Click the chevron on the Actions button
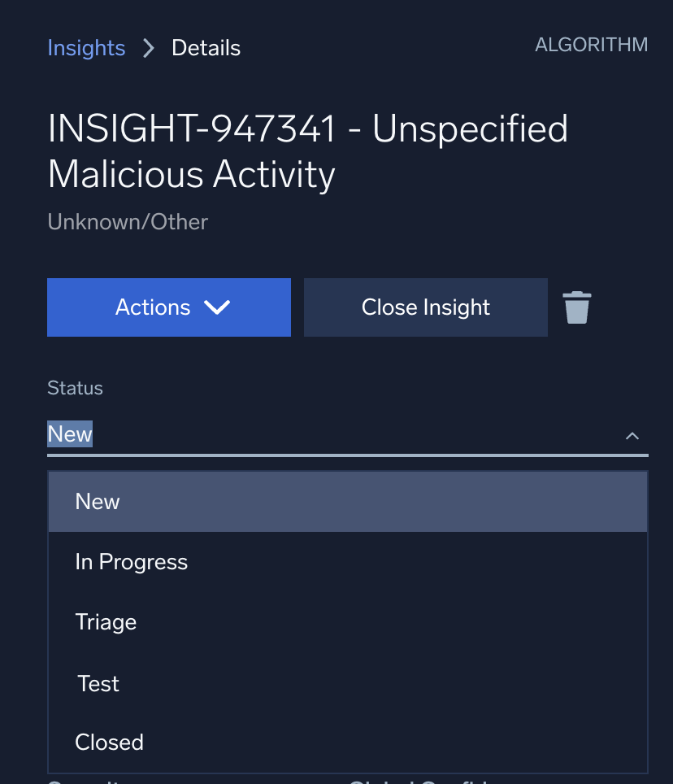The image size is (673, 784). tap(216, 307)
